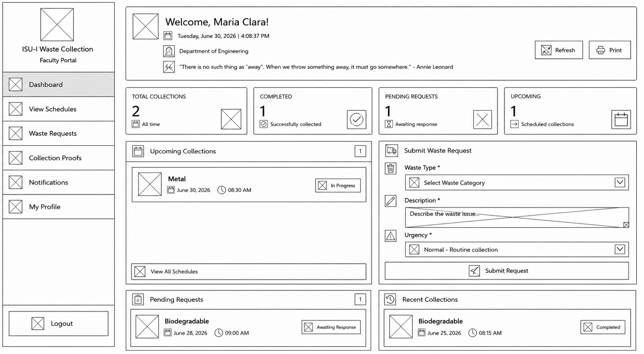
Task: Click the View Schedules sidebar icon
Action: point(16,109)
